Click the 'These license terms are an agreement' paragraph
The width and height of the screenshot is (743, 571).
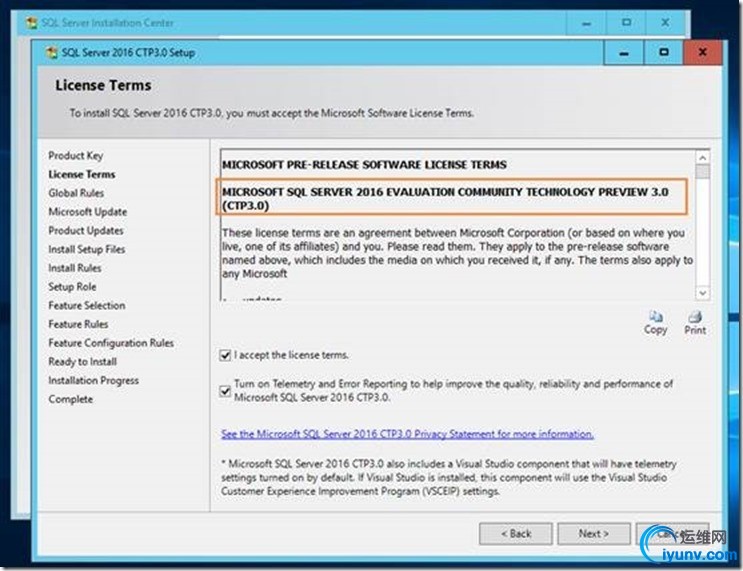(x=457, y=253)
